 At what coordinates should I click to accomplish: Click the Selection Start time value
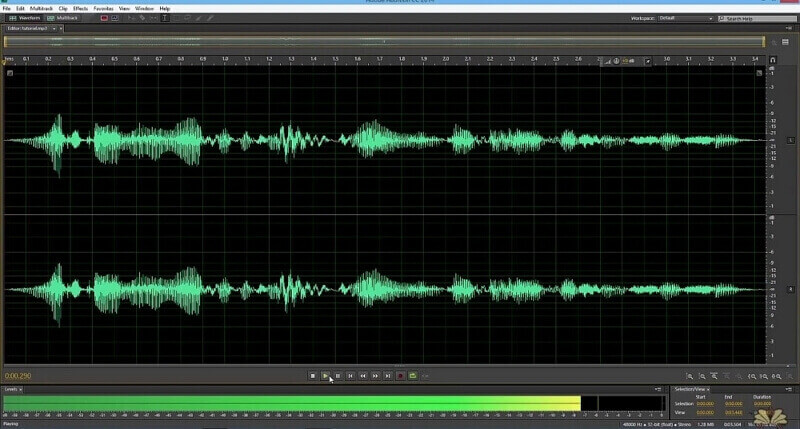[x=705, y=404]
